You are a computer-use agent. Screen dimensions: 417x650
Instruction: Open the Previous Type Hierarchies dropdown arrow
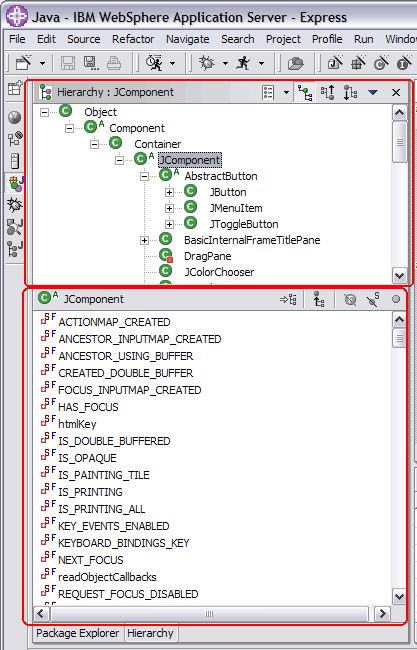click(x=286, y=92)
